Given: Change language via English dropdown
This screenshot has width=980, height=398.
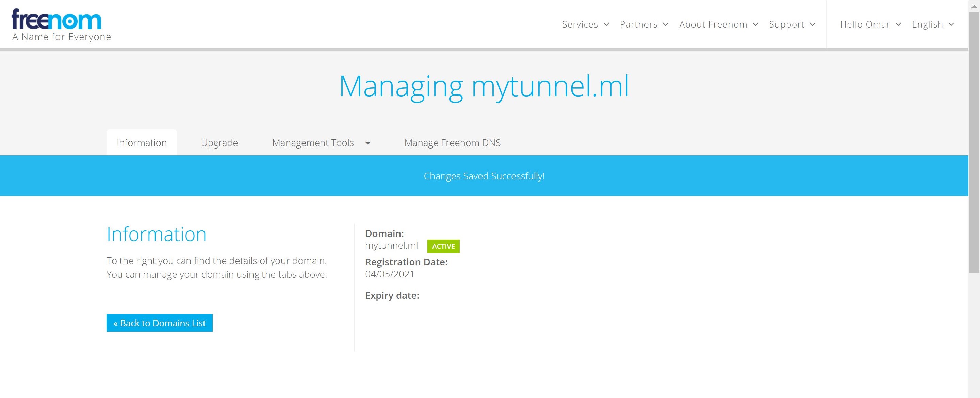Looking at the screenshot, I should [933, 24].
